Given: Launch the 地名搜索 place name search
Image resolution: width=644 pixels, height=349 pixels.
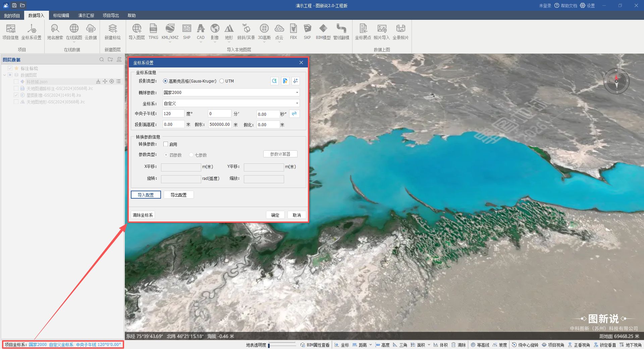Looking at the screenshot, I should click(55, 32).
